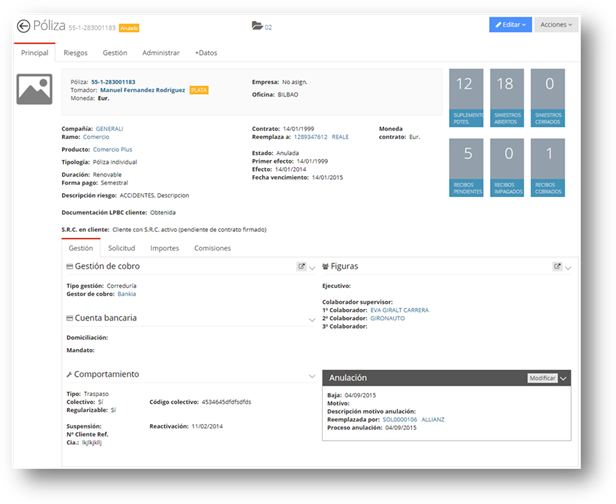Select the Baja date 04/09/2015
This screenshot has width=616, height=504.
360,395
